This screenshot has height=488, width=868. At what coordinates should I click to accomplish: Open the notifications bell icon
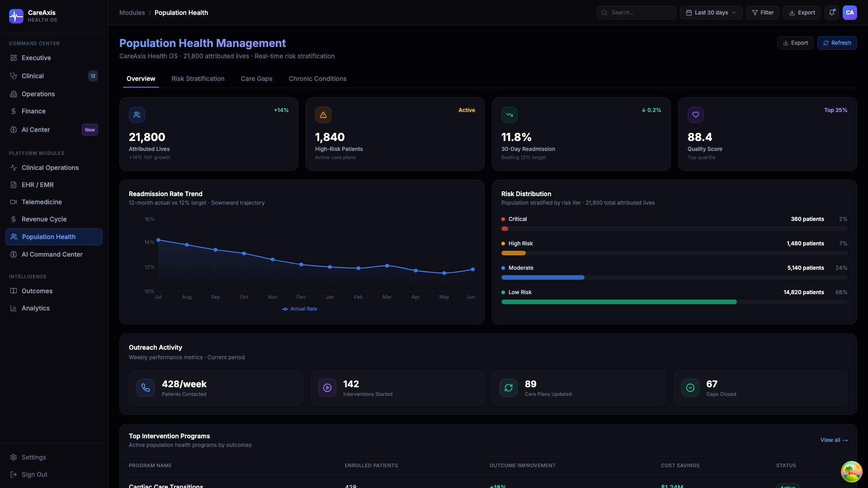point(832,13)
